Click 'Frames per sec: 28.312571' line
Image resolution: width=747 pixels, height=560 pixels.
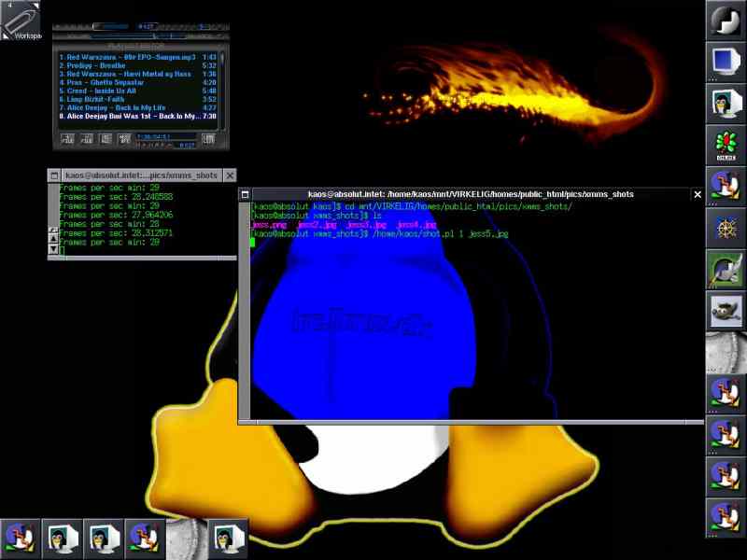coord(116,233)
